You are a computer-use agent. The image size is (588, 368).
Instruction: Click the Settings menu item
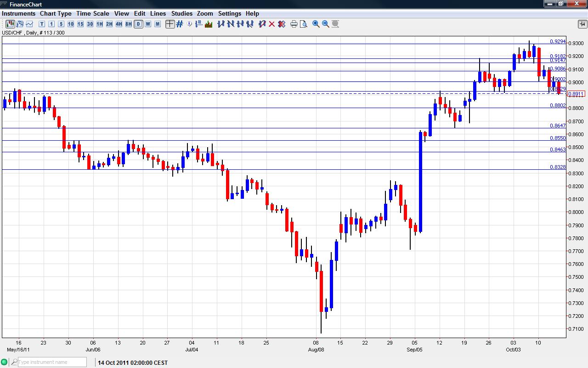pyautogui.click(x=229, y=13)
